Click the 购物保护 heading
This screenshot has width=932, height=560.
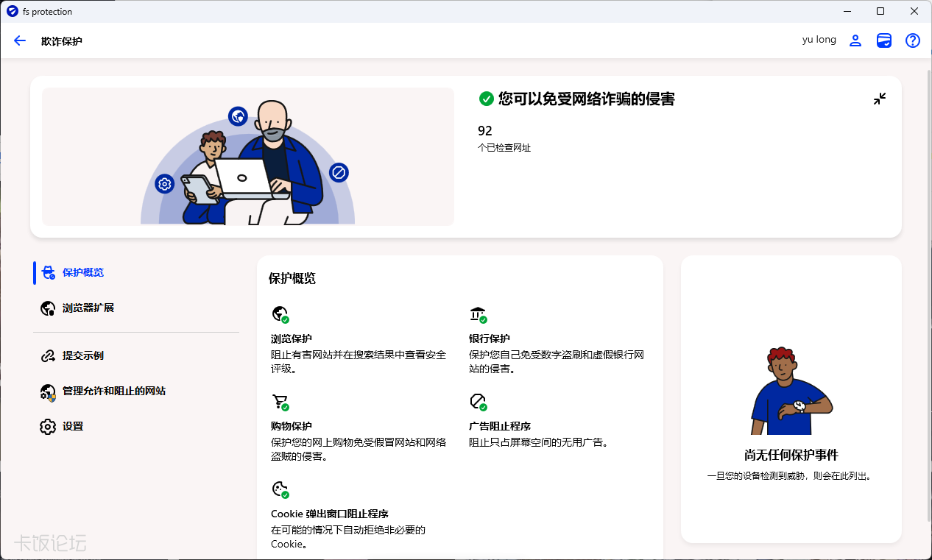click(292, 426)
